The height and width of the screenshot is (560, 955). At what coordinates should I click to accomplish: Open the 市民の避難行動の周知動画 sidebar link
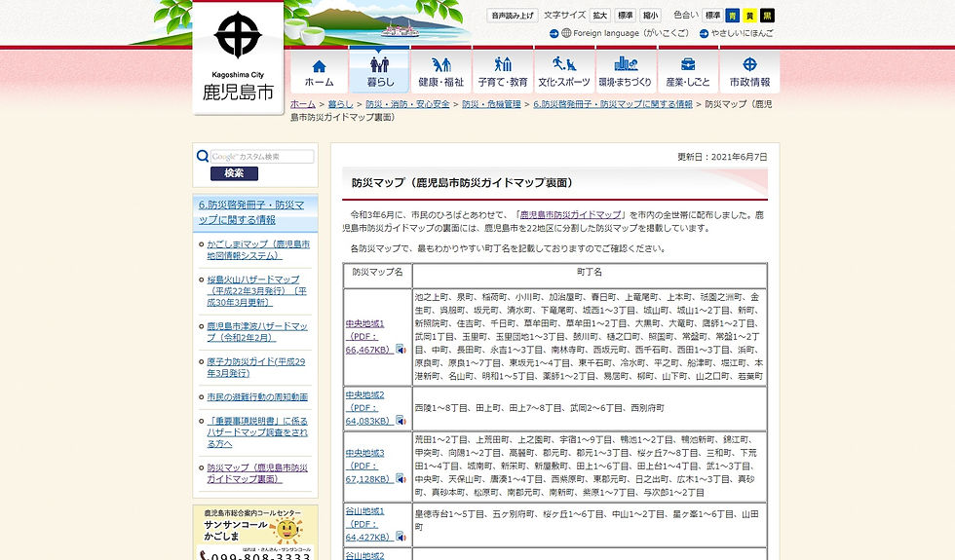pos(257,397)
